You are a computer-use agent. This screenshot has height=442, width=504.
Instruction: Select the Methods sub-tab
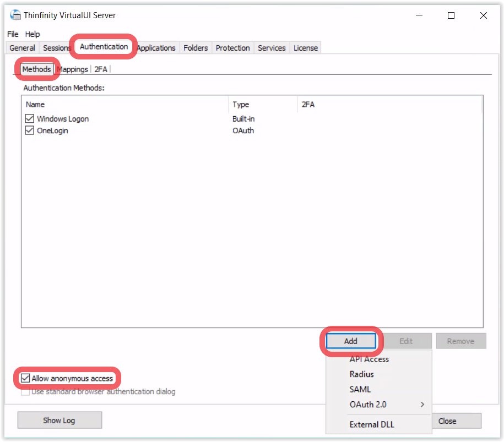[x=36, y=69]
